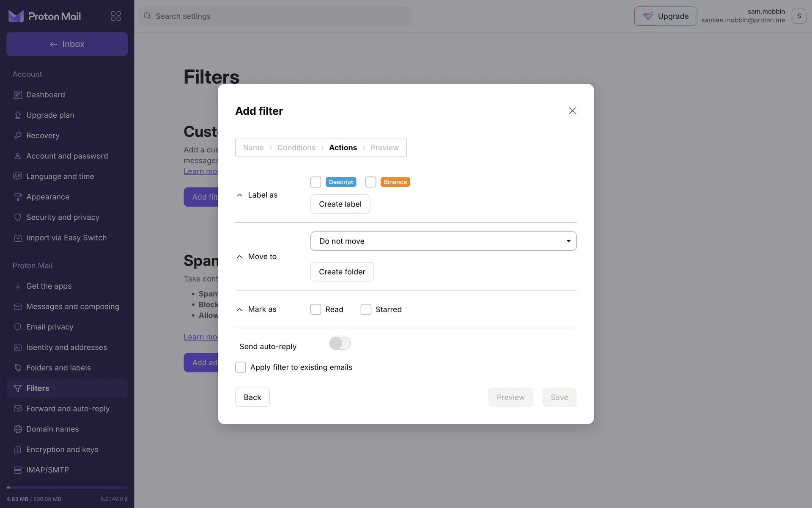
Task: Enable the Send auto-reply toggle
Action: coord(340,343)
